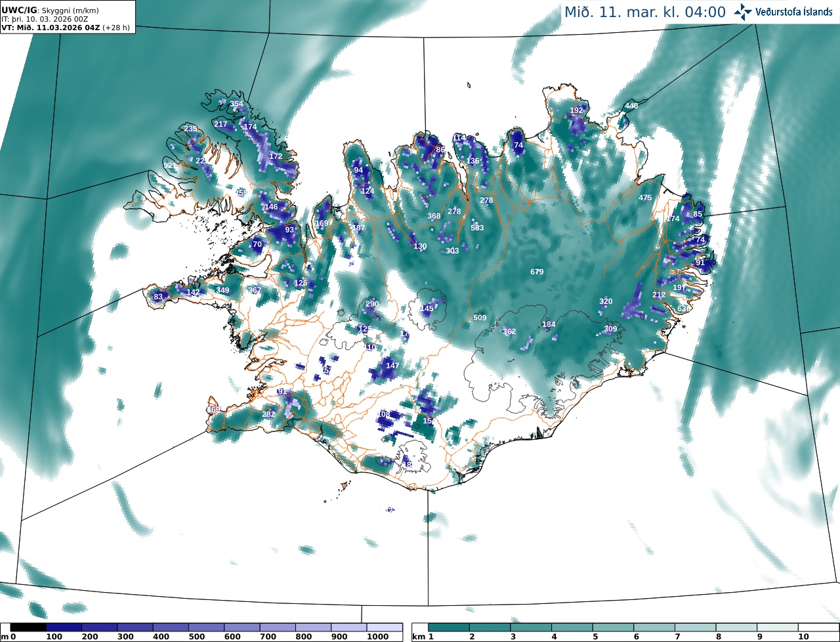Click the visibility value 94 on the map

[x=358, y=170]
